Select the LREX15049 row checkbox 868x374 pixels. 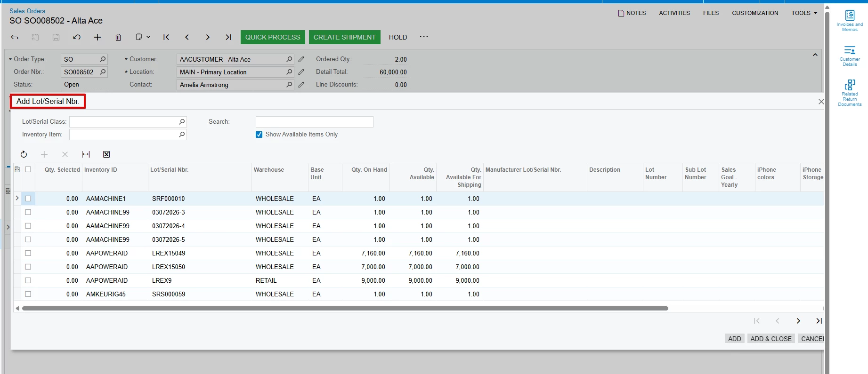pyautogui.click(x=28, y=253)
